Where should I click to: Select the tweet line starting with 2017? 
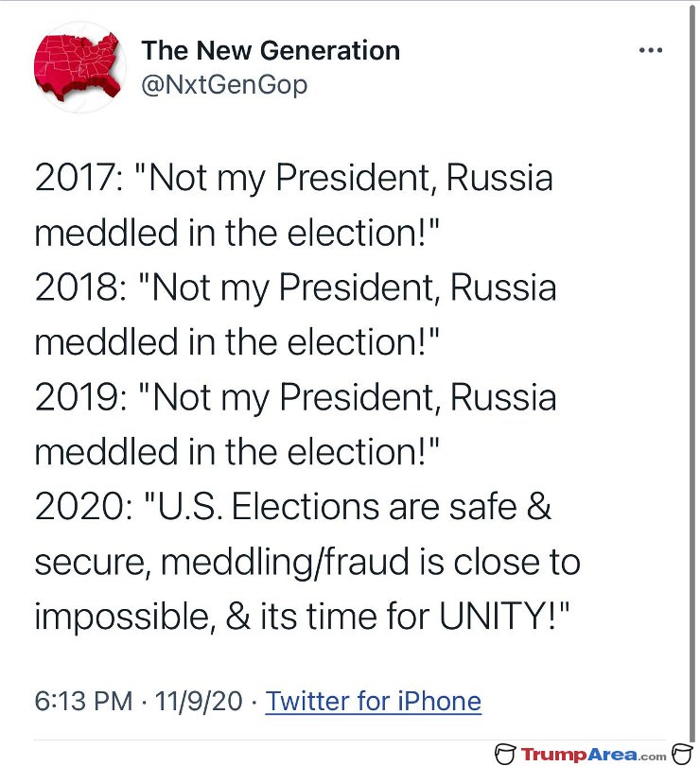pyautogui.click(x=294, y=178)
